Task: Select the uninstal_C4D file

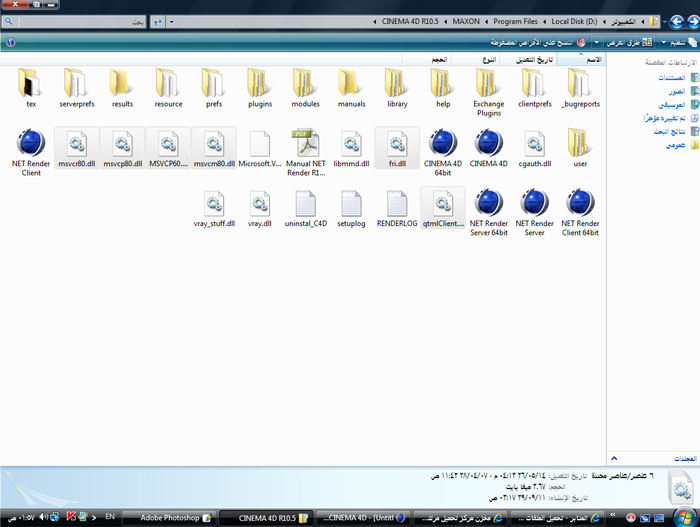Action: [305, 208]
